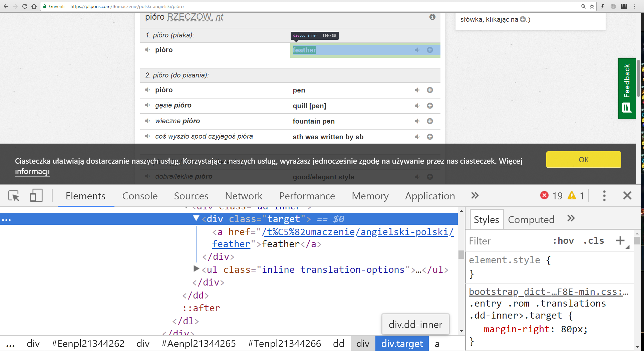Image resolution: width=644 pixels, height=360 pixels.
Task: Click the lightning bolt extension icon
Action: (x=603, y=6)
